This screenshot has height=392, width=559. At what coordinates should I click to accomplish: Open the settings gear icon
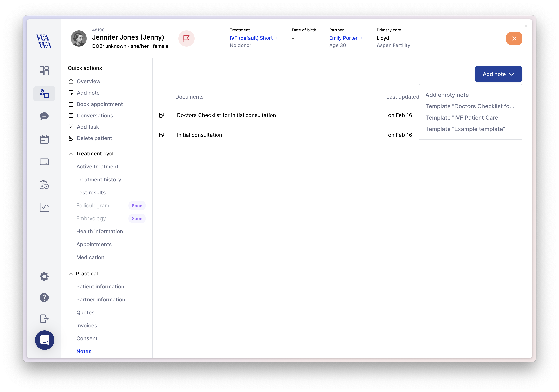pyautogui.click(x=44, y=276)
